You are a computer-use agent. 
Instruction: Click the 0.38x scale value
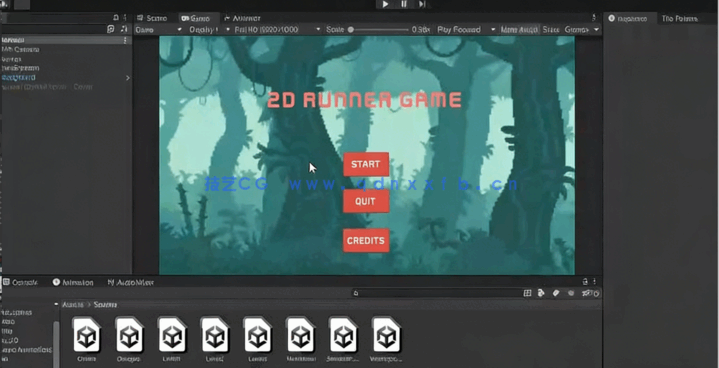(420, 29)
